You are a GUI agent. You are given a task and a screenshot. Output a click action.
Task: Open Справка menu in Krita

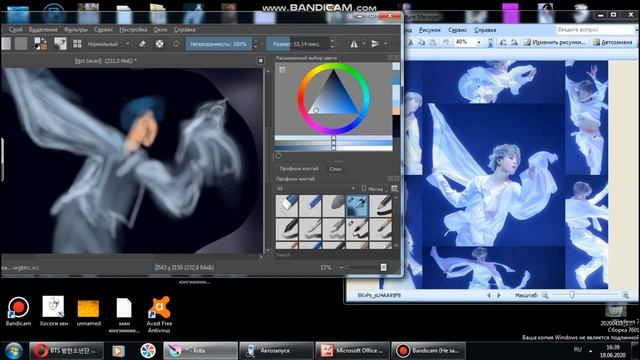coord(184,29)
